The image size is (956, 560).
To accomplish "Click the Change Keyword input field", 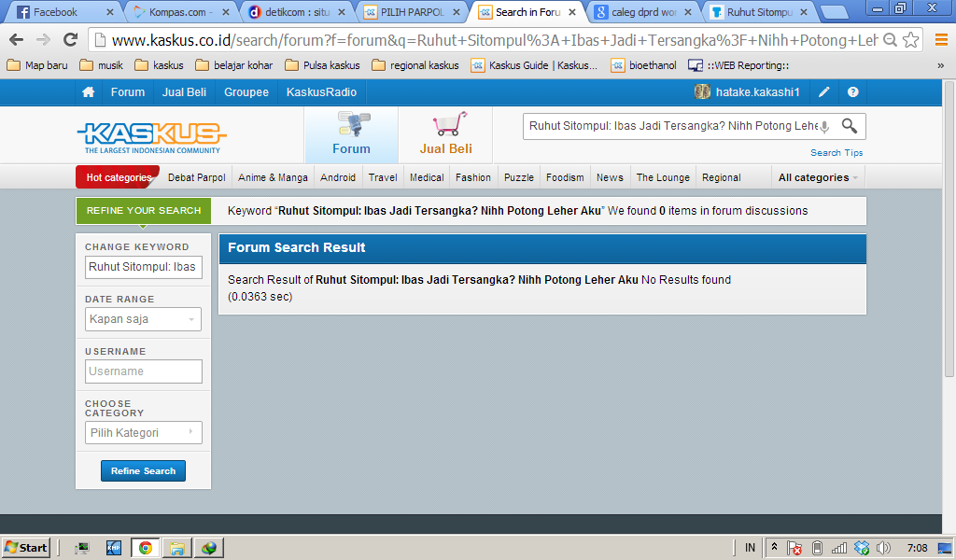I will click(x=143, y=267).
